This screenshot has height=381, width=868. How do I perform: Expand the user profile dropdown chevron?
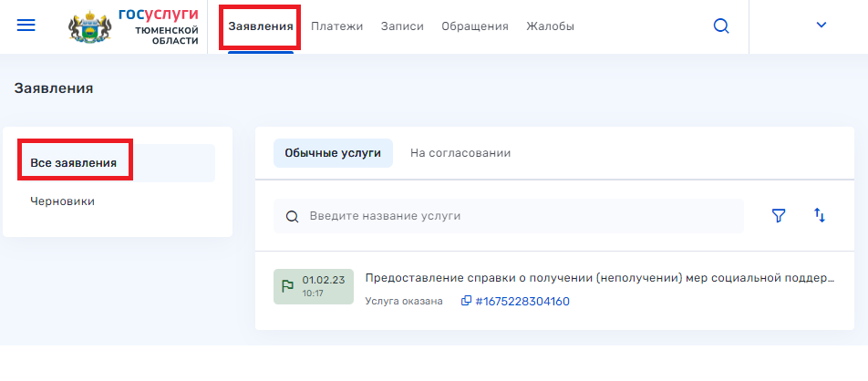pos(821,26)
